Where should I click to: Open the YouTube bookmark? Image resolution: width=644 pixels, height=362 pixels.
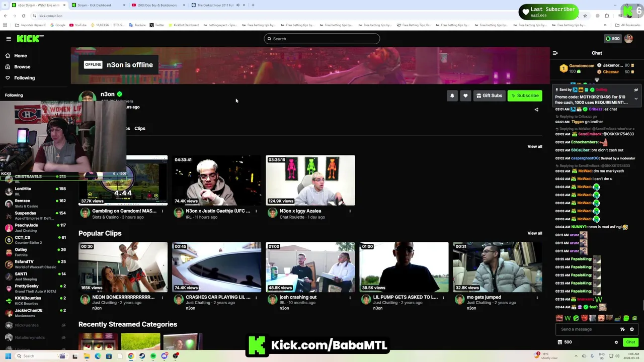pos(77,25)
